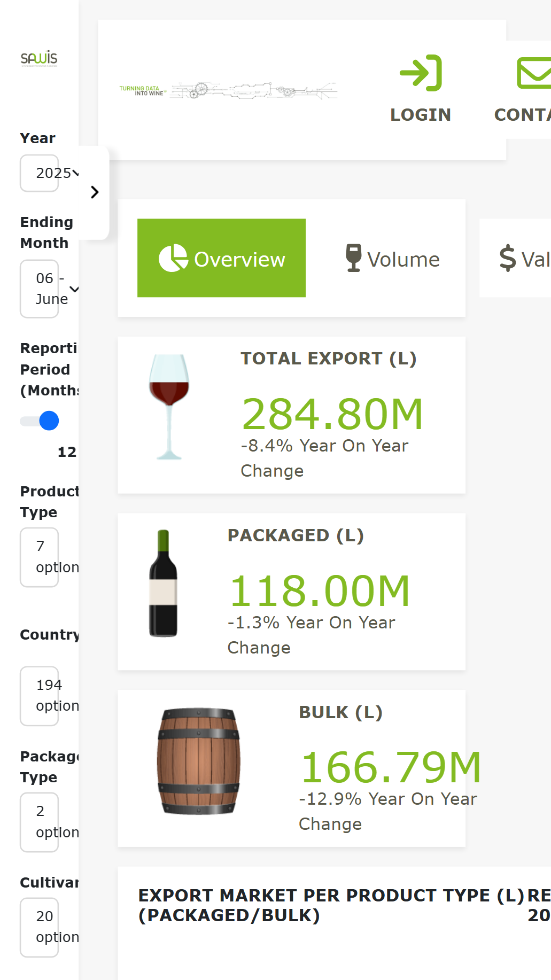Click the green login arrow icon
Screen dimensions: 551x980
coord(421,73)
